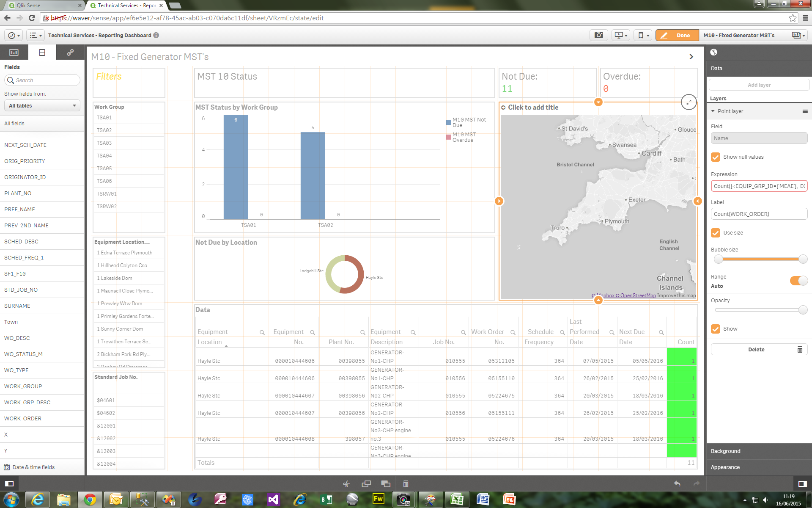Delete the point layer
This screenshot has width=812, height=508.
[759, 350]
